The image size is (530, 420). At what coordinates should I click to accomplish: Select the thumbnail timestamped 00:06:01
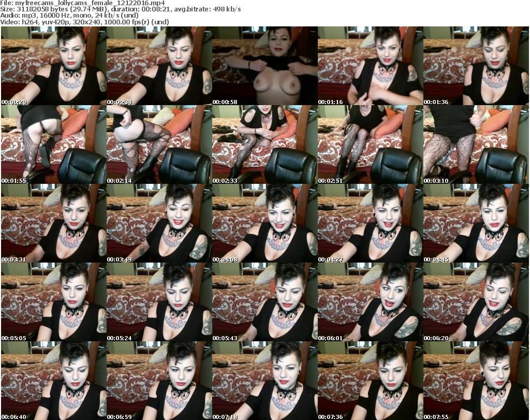point(371,302)
